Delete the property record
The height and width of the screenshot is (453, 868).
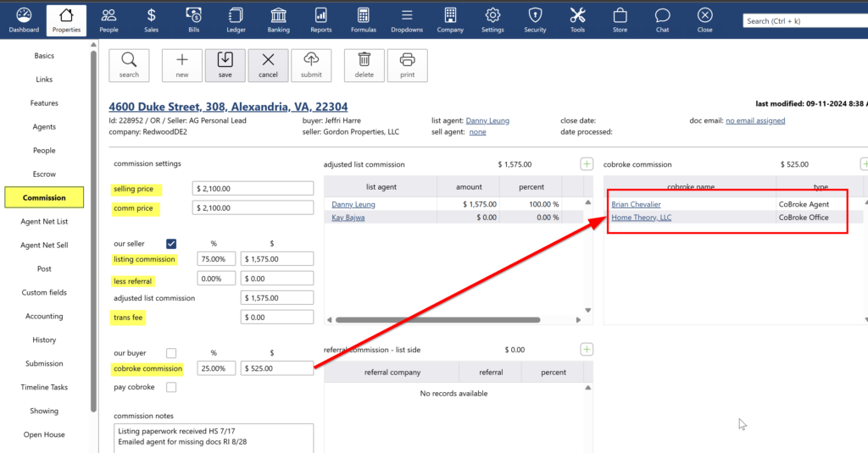click(x=364, y=65)
